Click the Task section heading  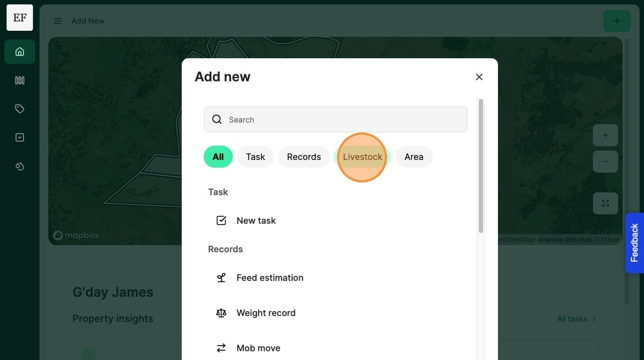pos(217,192)
